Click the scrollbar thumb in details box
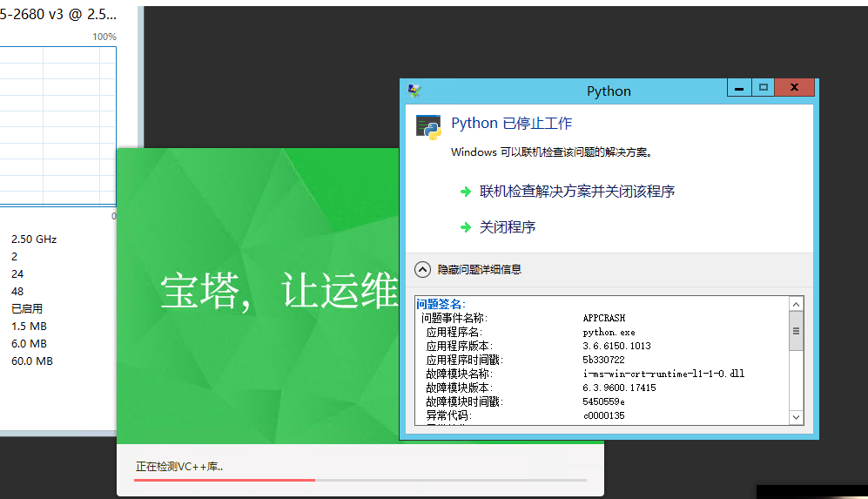868x499 pixels. [796, 331]
